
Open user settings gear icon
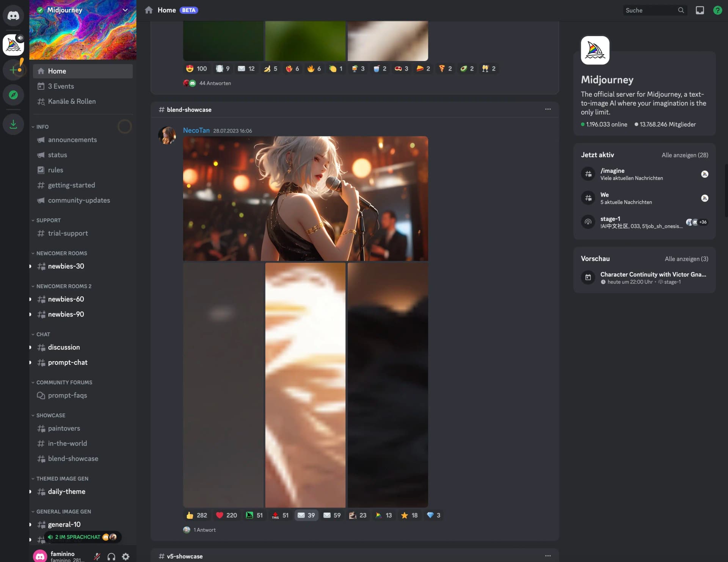click(126, 556)
